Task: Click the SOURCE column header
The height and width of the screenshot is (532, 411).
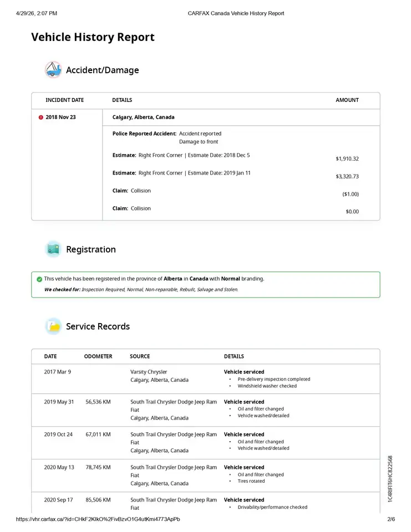Action: point(140,356)
